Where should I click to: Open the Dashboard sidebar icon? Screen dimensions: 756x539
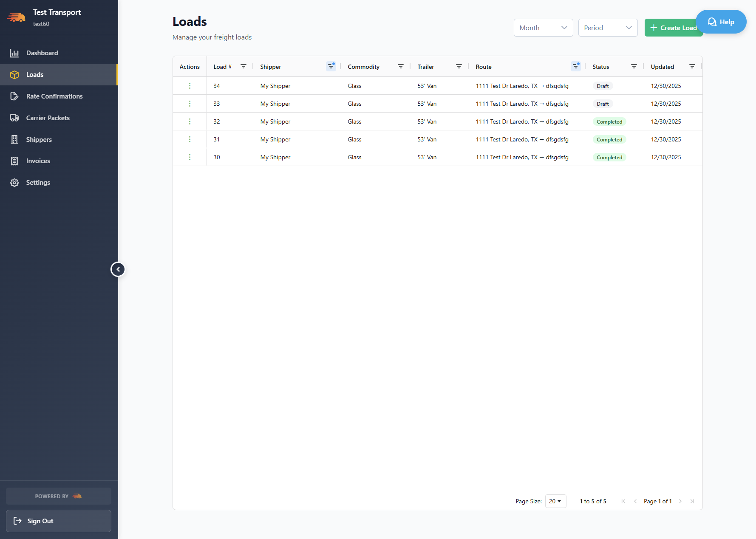[14, 53]
